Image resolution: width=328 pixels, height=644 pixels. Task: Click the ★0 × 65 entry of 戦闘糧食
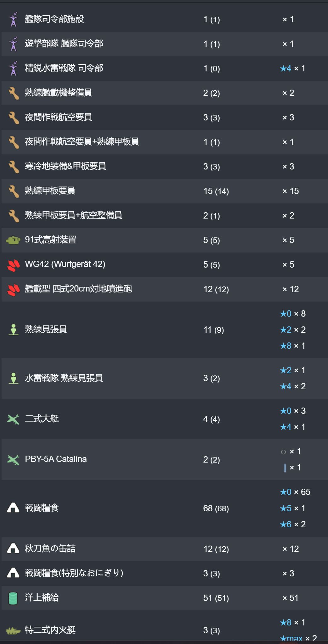point(295,492)
